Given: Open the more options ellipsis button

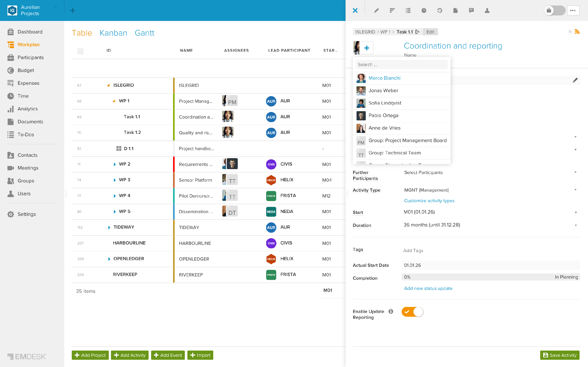Looking at the screenshot, I should coord(573,10).
